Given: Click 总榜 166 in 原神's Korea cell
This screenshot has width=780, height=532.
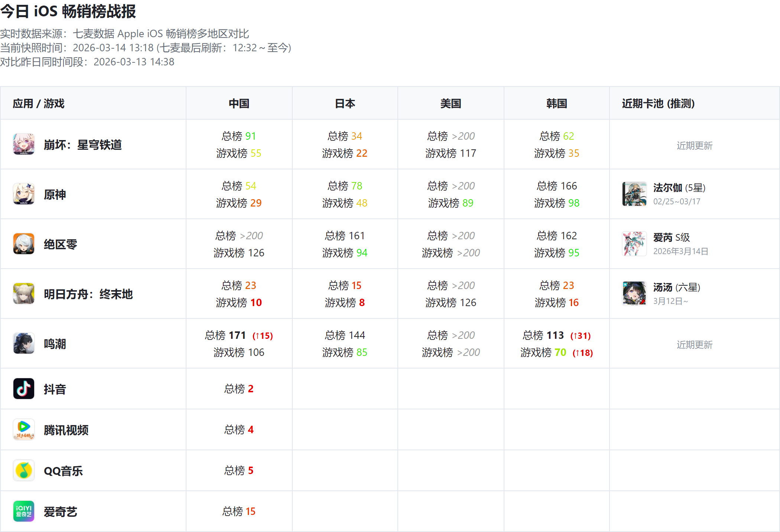Looking at the screenshot, I should point(557,186).
